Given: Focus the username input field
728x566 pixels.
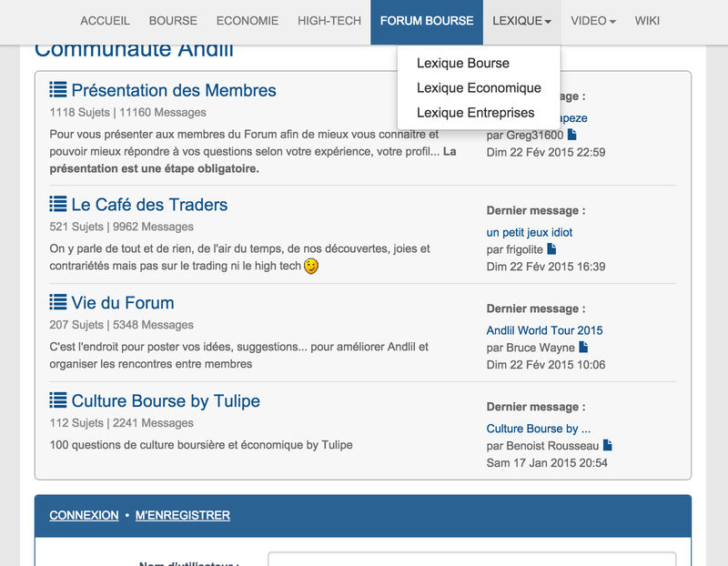Looking at the screenshot, I should point(471,559).
